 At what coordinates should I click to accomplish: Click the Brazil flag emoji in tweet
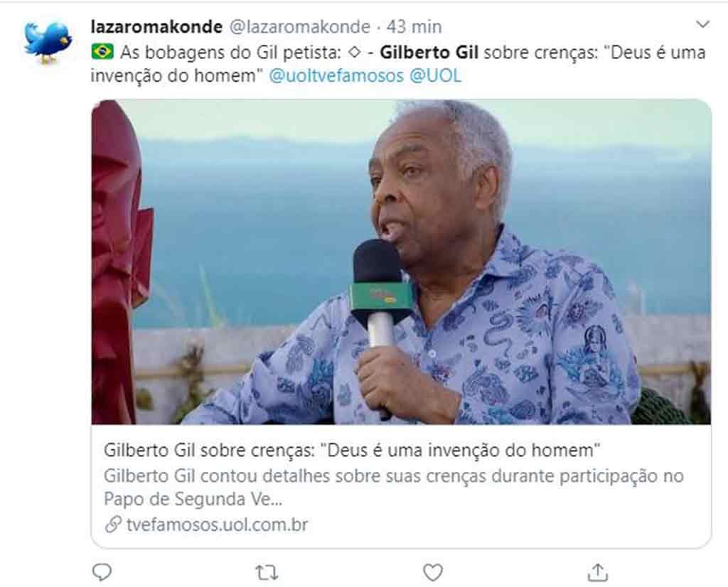tap(102, 51)
